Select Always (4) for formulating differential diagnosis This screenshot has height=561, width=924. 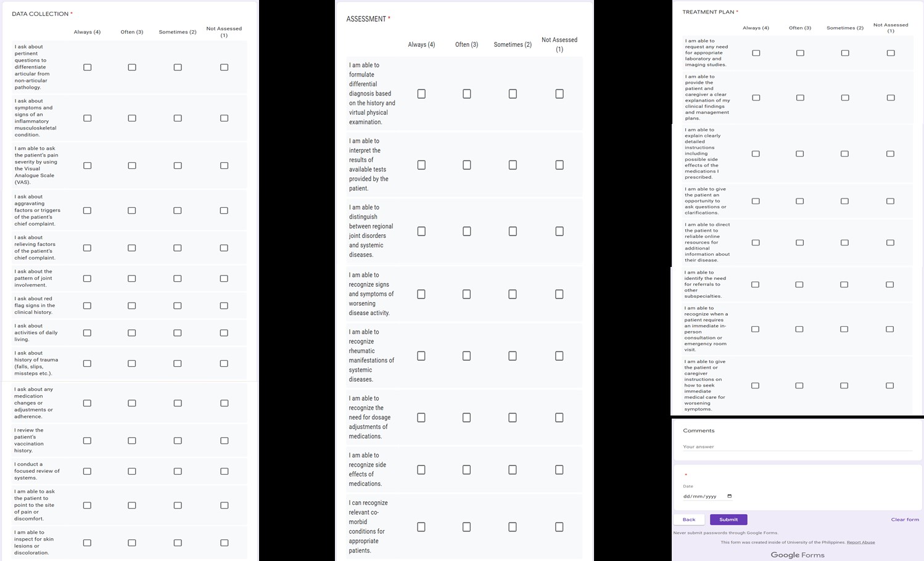tap(421, 94)
